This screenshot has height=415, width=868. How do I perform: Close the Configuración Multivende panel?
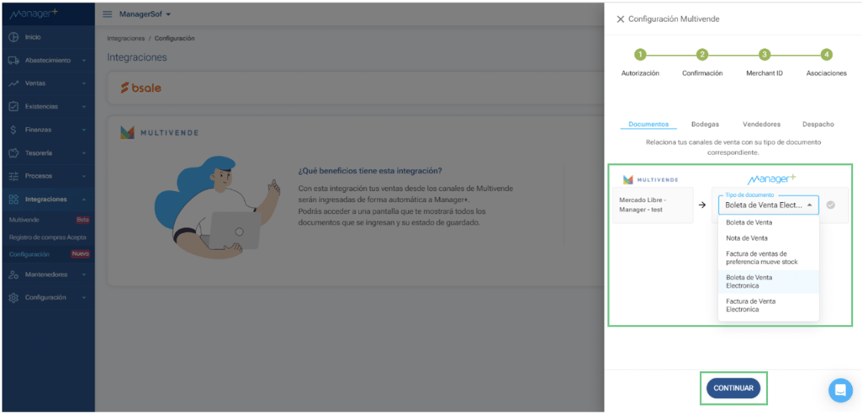click(620, 19)
